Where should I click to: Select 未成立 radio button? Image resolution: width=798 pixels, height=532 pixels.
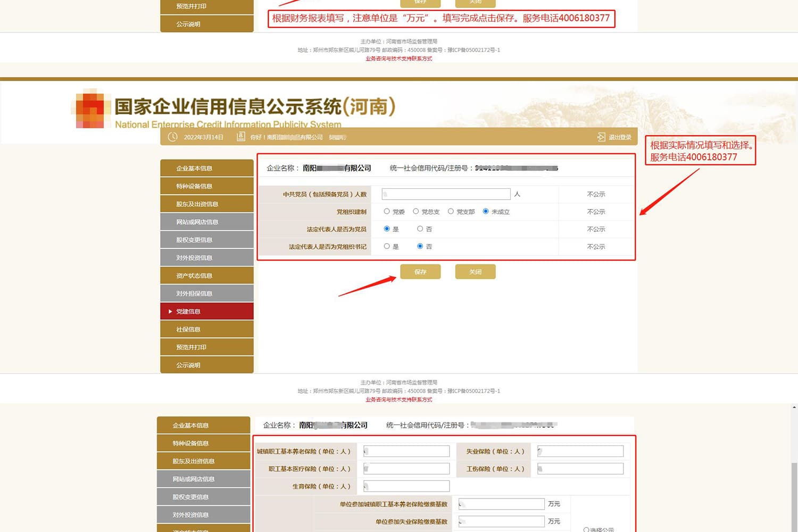(486, 212)
